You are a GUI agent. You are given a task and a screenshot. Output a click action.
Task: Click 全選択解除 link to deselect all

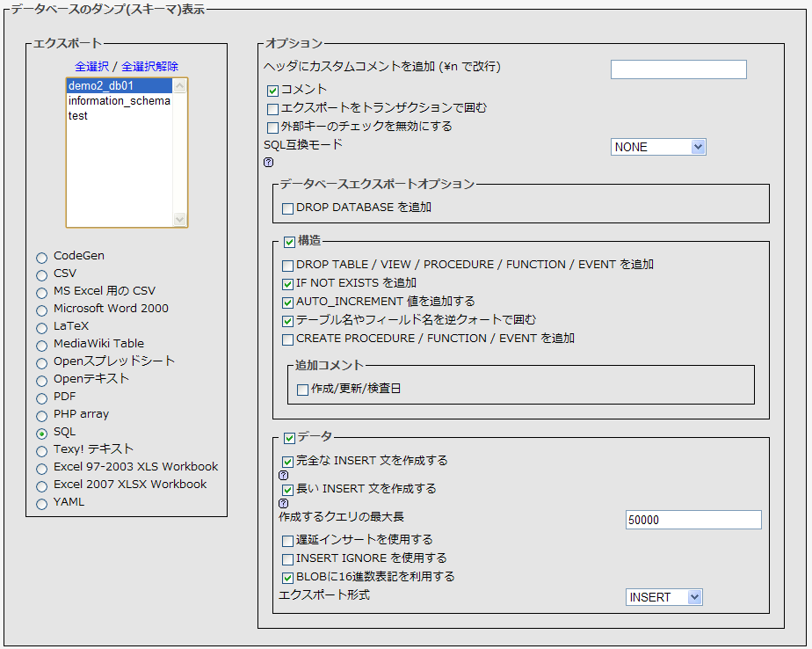(149, 67)
